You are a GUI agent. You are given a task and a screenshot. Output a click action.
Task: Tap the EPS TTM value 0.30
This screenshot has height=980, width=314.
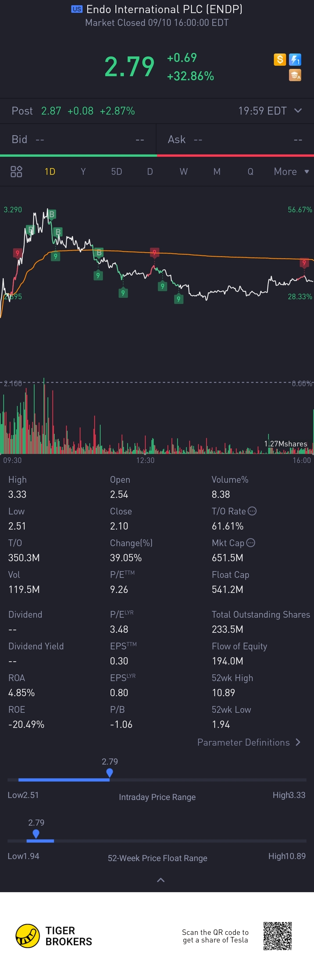(x=119, y=661)
